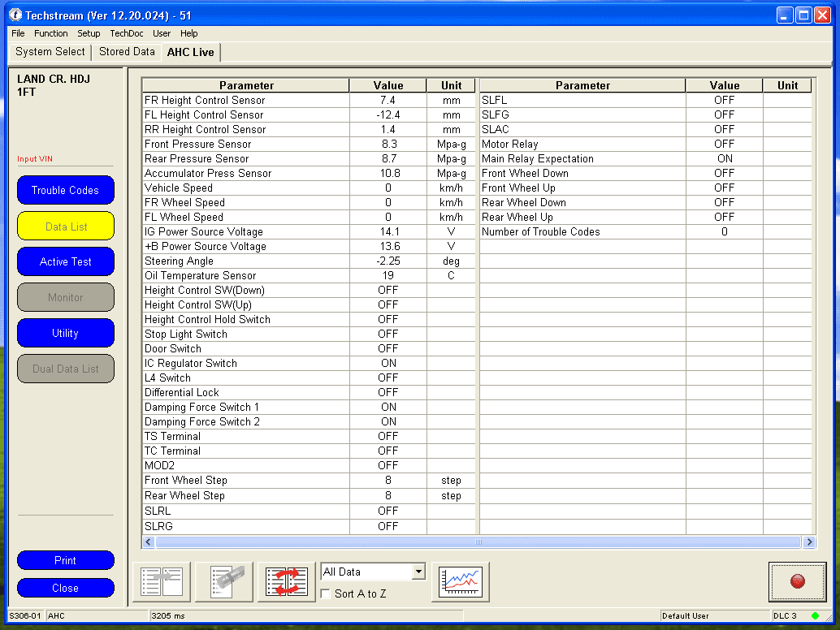Switch to the System Select tab

point(50,52)
